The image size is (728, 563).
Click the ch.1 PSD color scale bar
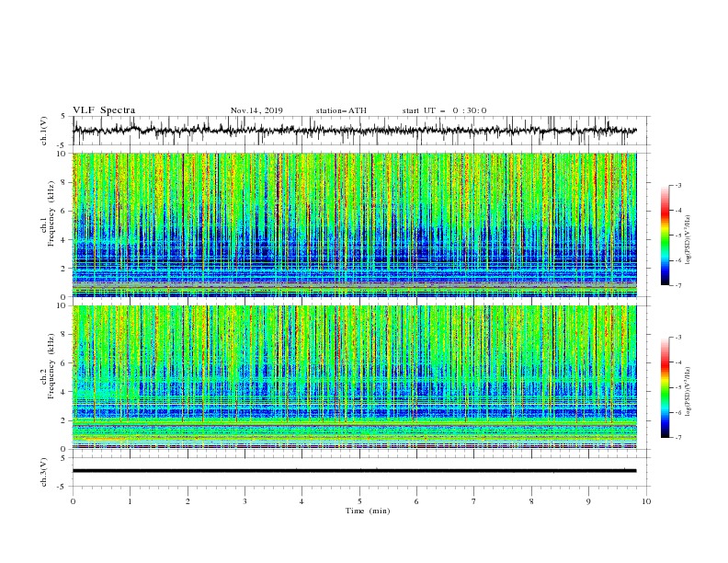click(x=665, y=236)
